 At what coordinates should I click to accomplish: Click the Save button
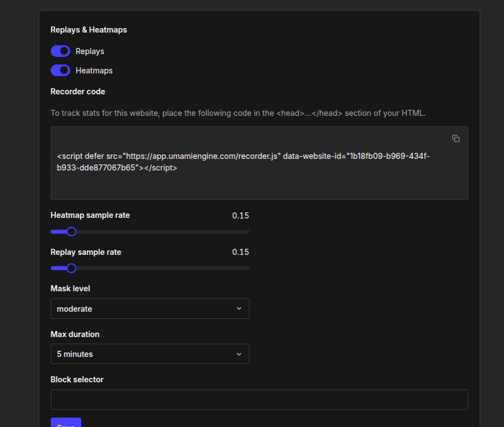(x=66, y=423)
